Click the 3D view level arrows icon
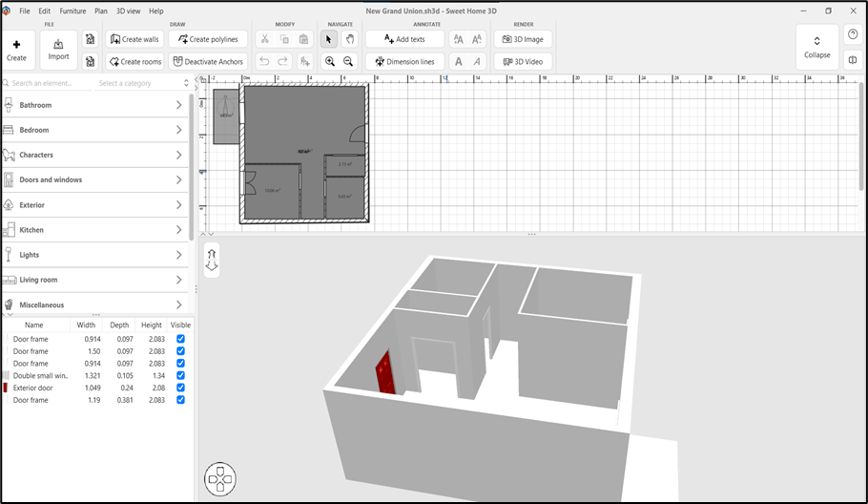The width and height of the screenshot is (868, 504). coord(212,260)
